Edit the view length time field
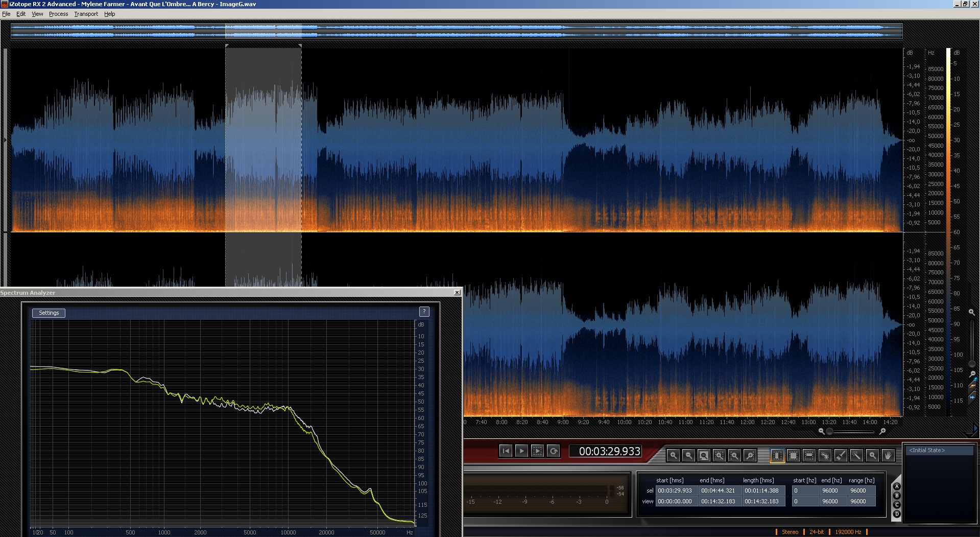 pos(763,501)
